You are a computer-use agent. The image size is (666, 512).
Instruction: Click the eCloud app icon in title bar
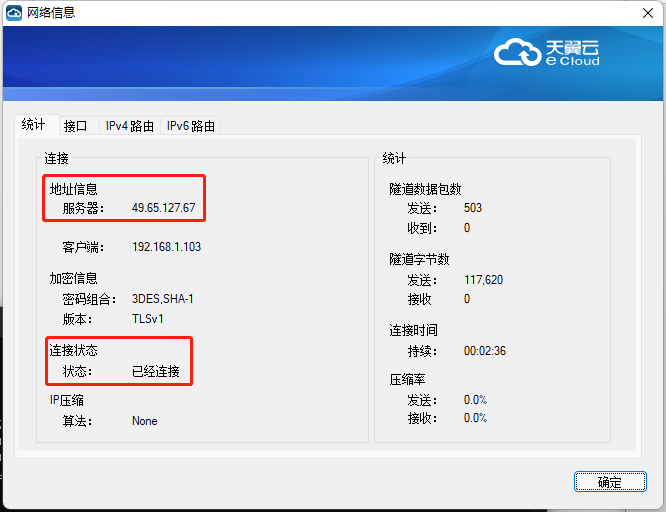click(14, 13)
